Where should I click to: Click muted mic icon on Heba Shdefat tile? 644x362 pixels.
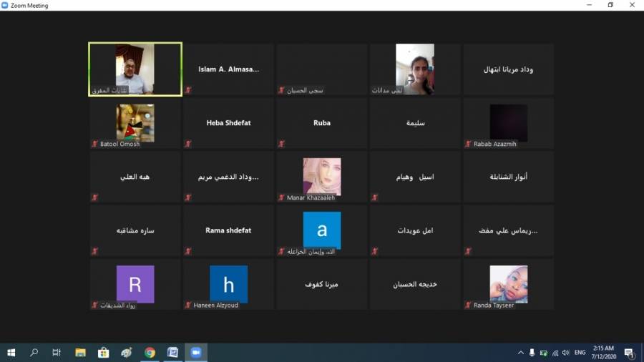click(188, 144)
